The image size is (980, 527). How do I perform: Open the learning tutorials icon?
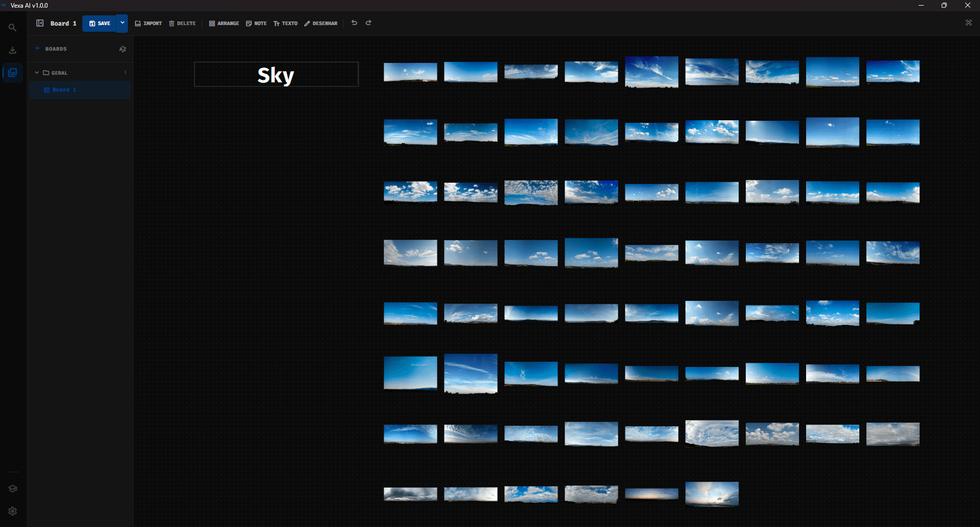[12, 489]
